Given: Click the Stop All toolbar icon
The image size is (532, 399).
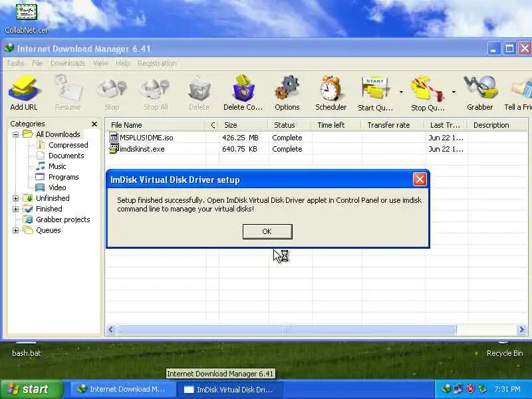Looking at the screenshot, I should tap(156, 92).
